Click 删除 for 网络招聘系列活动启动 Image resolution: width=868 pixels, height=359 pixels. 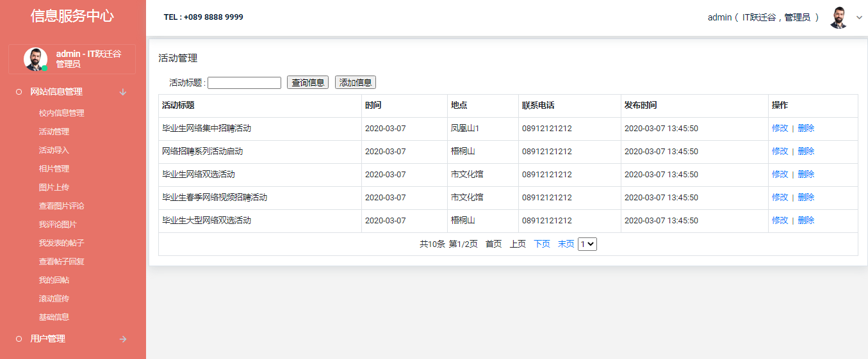[x=806, y=152]
